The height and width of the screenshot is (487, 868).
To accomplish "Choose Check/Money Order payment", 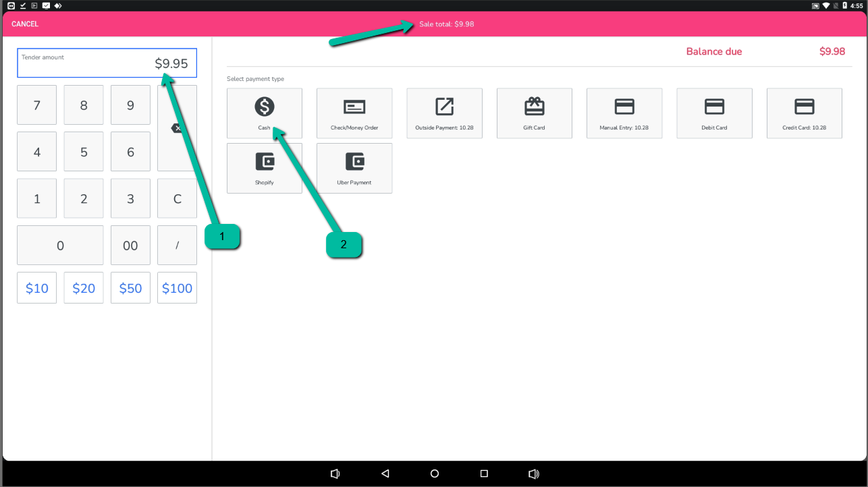I will click(354, 113).
